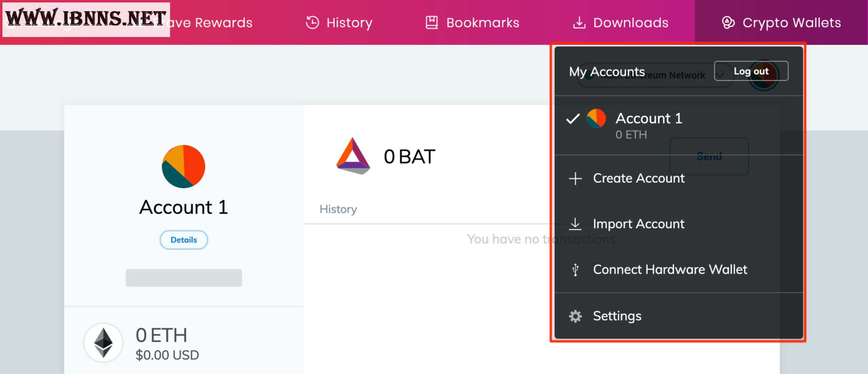Image resolution: width=868 pixels, height=374 pixels.
Task: Click the Ethereum logo icon
Action: (x=103, y=343)
